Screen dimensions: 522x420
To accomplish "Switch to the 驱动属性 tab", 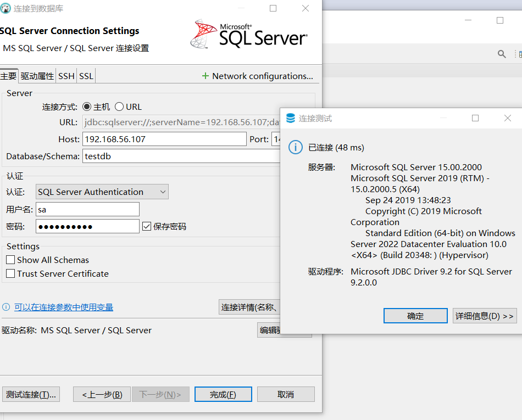I will tap(37, 76).
